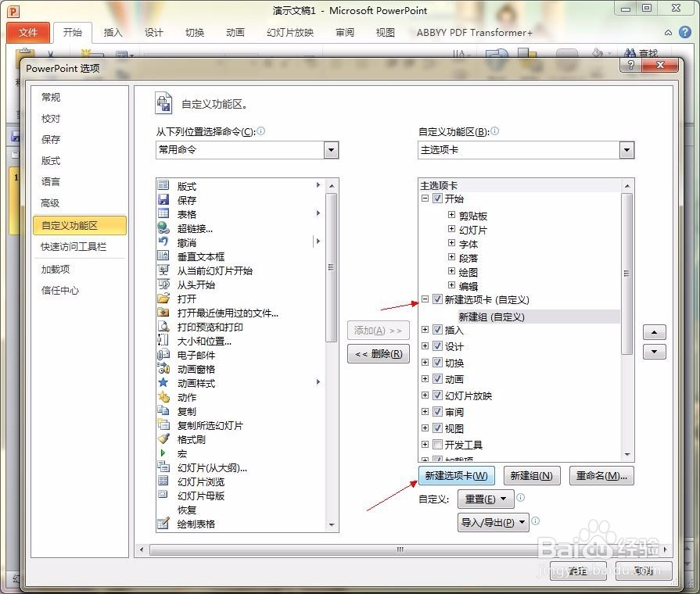Uncheck the 幻灯片放映 checkbox
This screenshot has height=594, width=700.
(x=437, y=395)
